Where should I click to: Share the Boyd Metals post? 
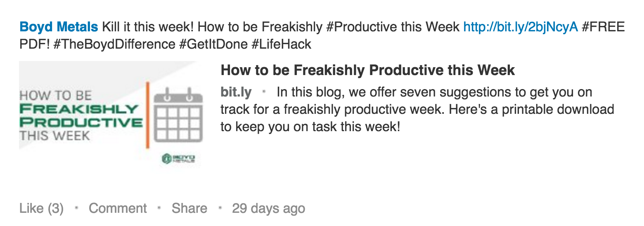tap(189, 208)
